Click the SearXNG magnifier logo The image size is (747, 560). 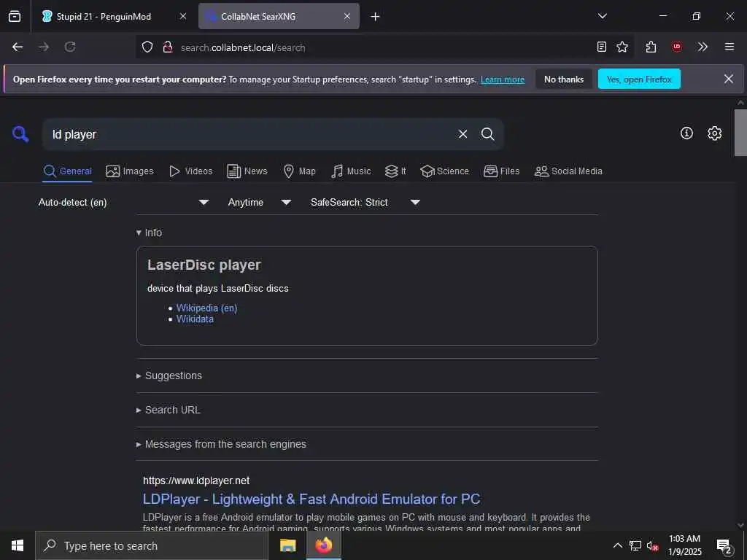point(20,134)
